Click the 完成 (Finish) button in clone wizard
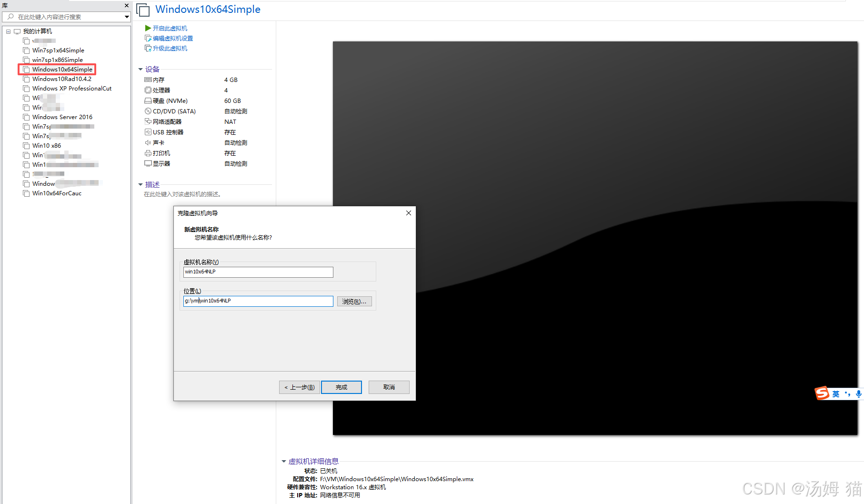Image resolution: width=864 pixels, height=504 pixels. (342, 387)
